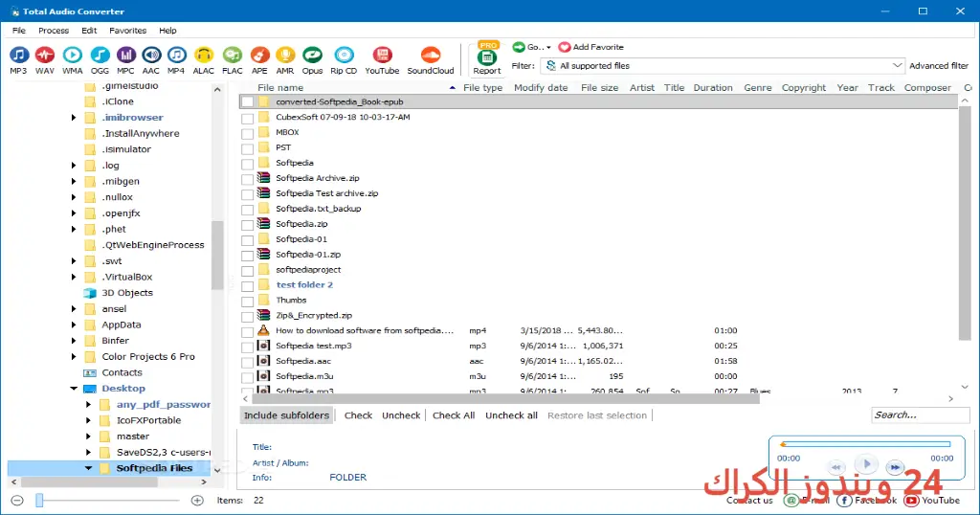Viewport: 980px width, 515px height.
Task: Check the converted-Softpedia_Book-epub checkbox
Action: click(x=248, y=101)
